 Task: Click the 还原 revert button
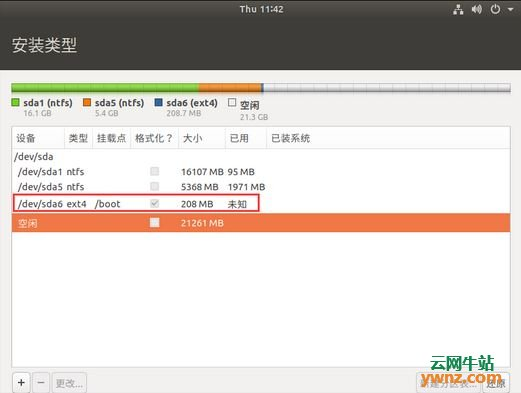(x=496, y=383)
